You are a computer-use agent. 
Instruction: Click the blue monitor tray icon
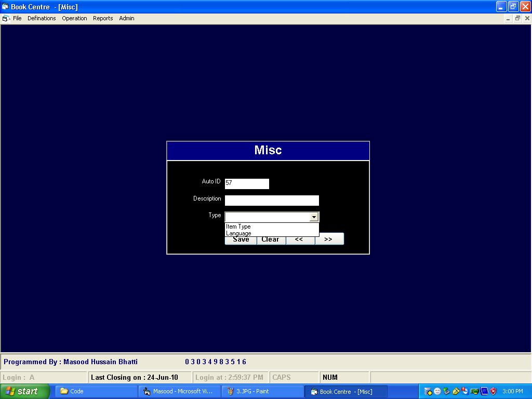point(484,391)
